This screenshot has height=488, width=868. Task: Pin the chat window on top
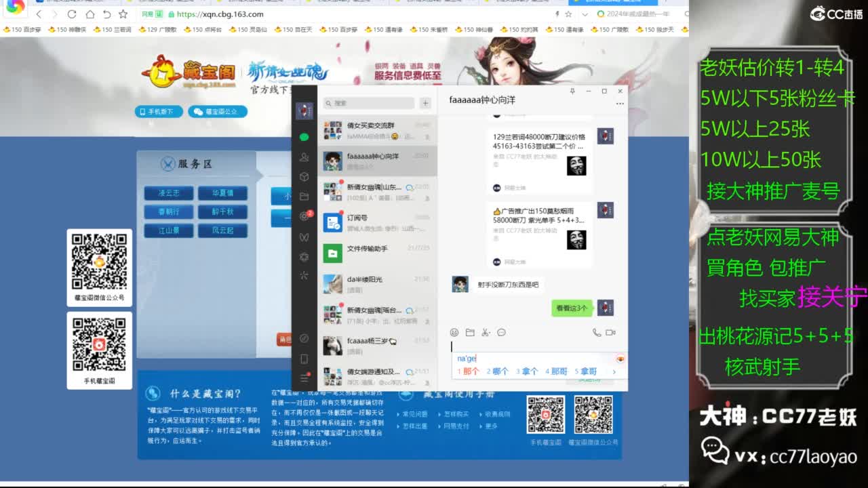572,91
